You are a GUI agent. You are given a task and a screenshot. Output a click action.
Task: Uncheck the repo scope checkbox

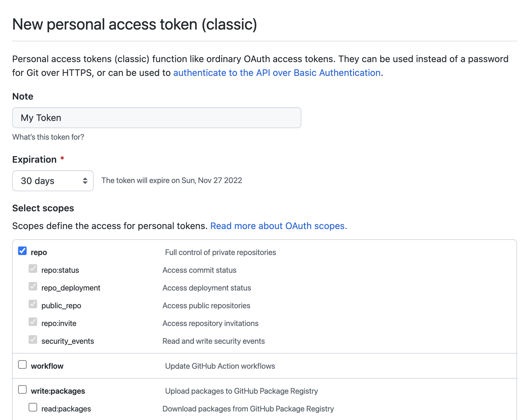[x=22, y=251]
